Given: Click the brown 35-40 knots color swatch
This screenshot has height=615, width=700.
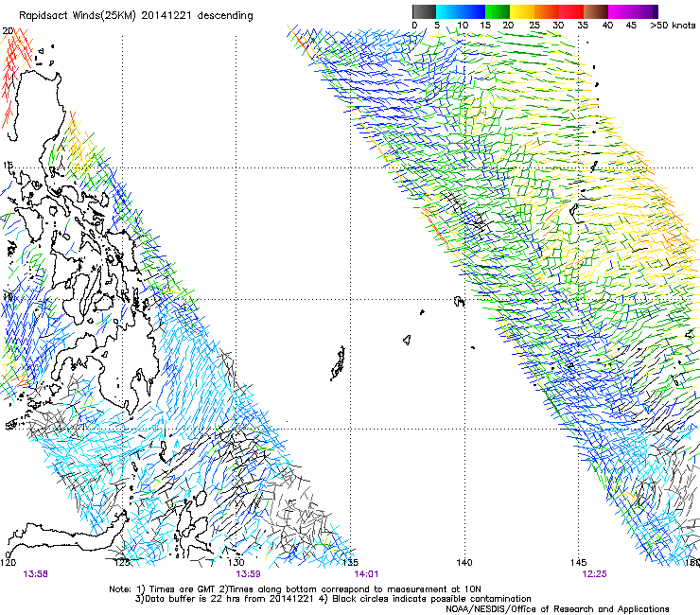Looking at the screenshot, I should (x=596, y=11).
